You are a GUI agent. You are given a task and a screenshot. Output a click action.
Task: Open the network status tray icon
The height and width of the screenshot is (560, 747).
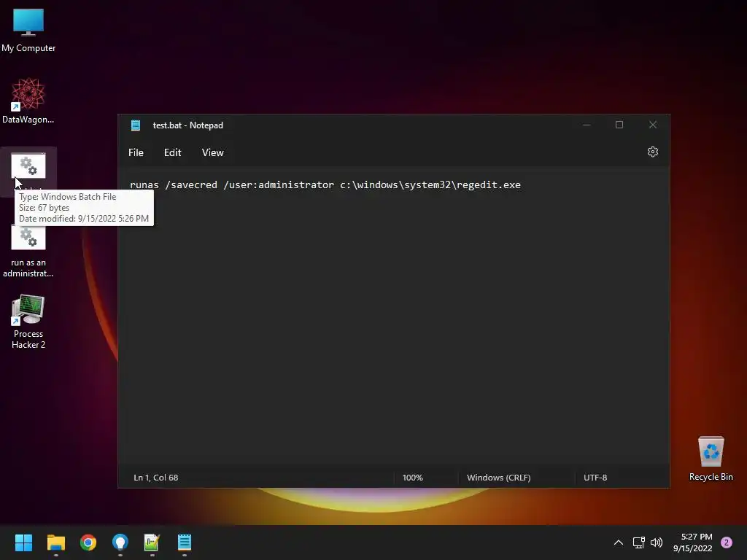click(x=639, y=542)
